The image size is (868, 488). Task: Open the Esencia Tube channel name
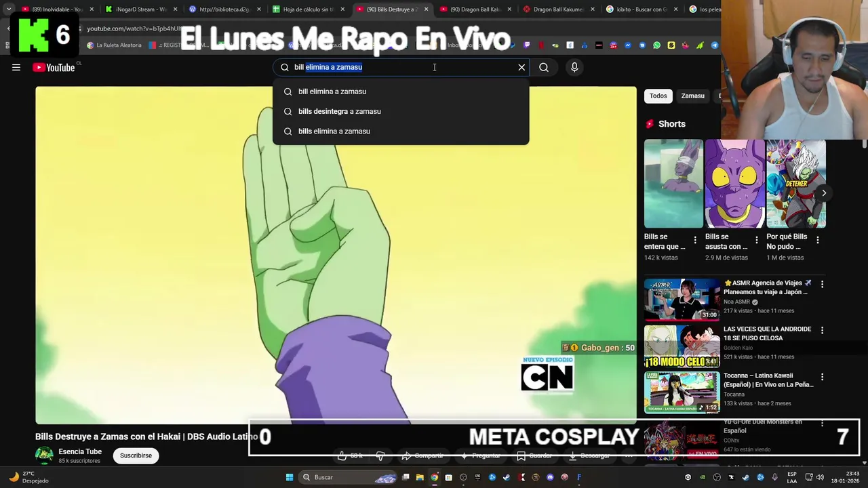(80, 451)
